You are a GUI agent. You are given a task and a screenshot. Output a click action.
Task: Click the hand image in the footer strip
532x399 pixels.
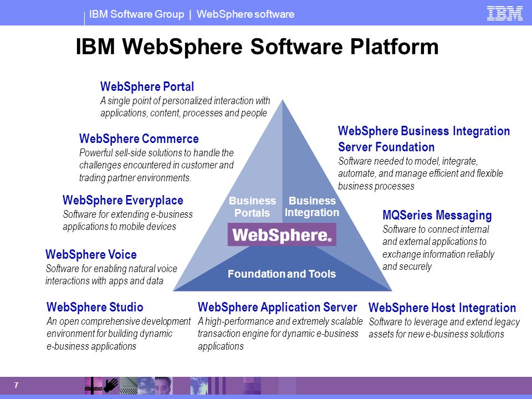(x=111, y=386)
